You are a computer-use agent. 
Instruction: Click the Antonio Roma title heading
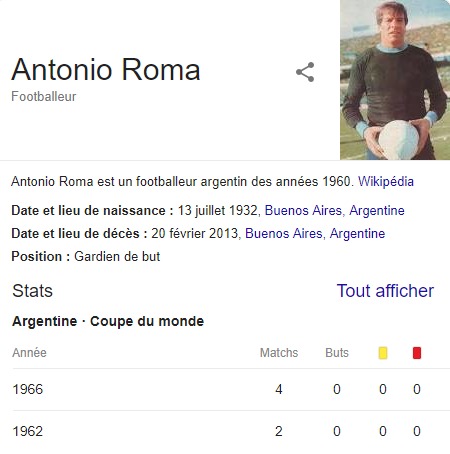click(x=106, y=70)
